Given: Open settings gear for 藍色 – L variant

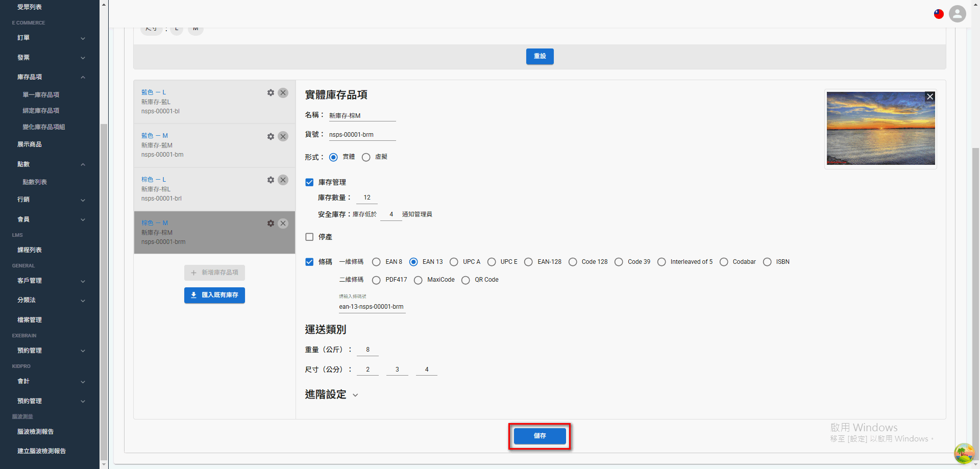Looking at the screenshot, I should point(271,93).
